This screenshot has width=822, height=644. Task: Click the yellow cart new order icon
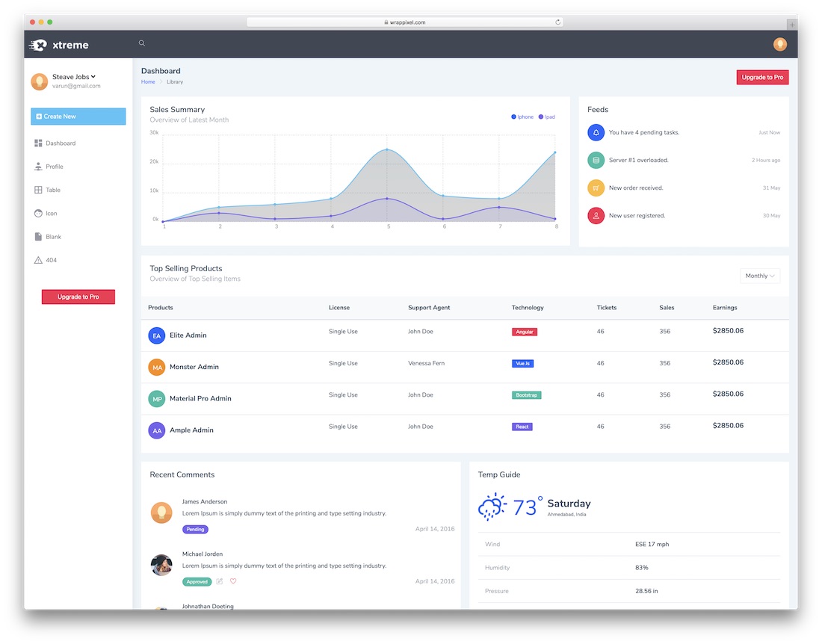(596, 188)
